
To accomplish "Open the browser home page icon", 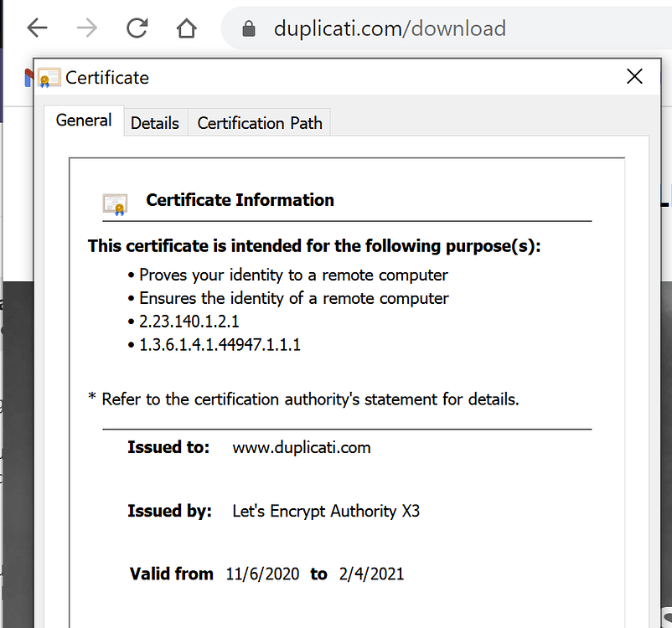I will pos(186,28).
